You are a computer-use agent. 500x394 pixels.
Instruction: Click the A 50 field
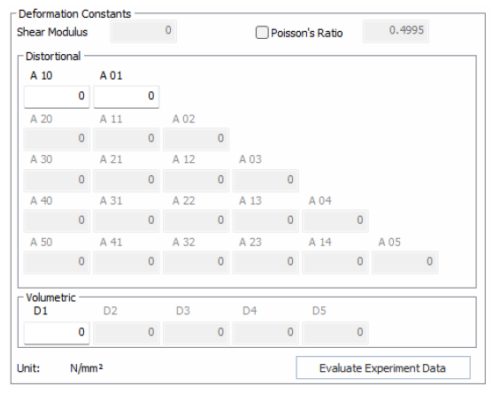[x=57, y=262]
